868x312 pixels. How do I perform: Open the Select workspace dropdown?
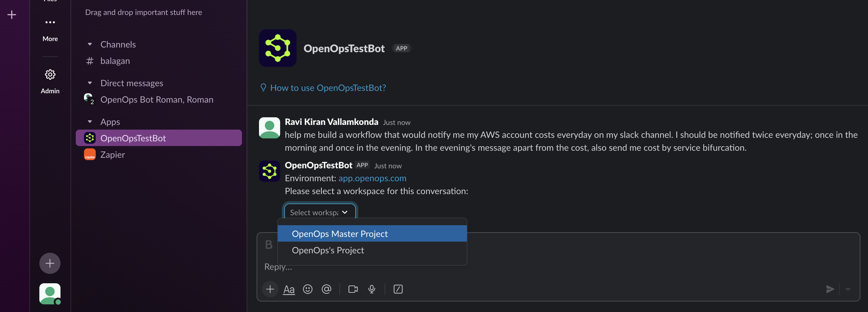[x=319, y=212]
